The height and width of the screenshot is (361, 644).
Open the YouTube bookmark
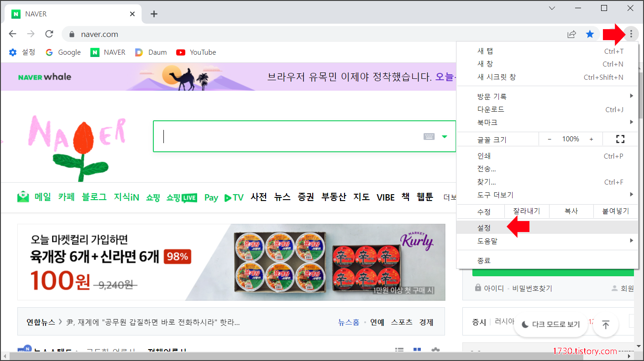(196, 52)
